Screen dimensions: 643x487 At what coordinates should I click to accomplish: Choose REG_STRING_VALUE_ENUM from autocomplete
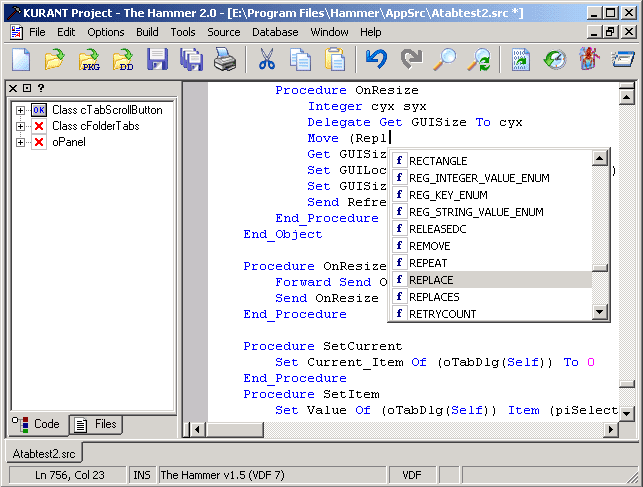coord(491,212)
